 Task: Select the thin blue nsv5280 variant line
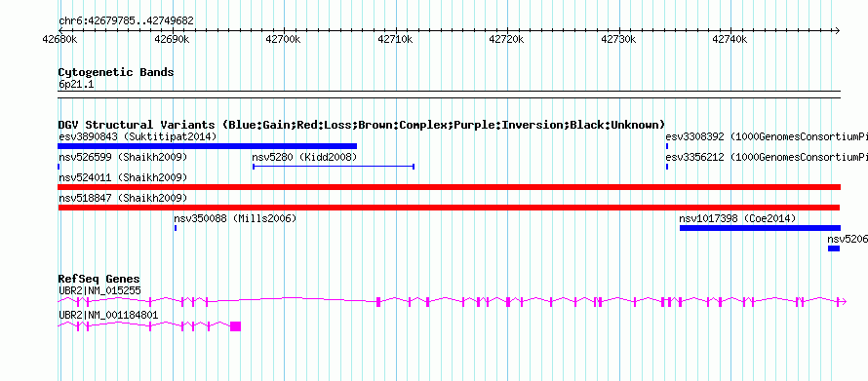pyautogui.click(x=334, y=167)
